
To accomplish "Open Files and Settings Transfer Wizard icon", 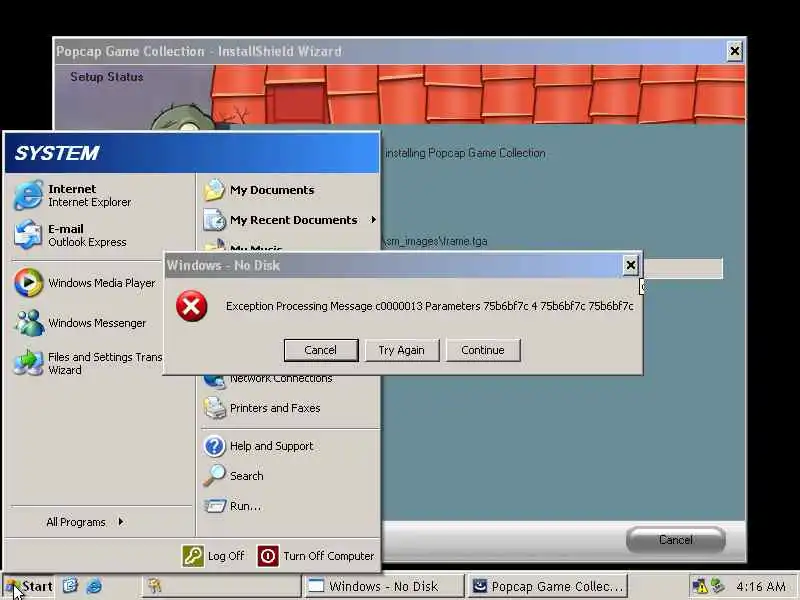I will click(28, 363).
